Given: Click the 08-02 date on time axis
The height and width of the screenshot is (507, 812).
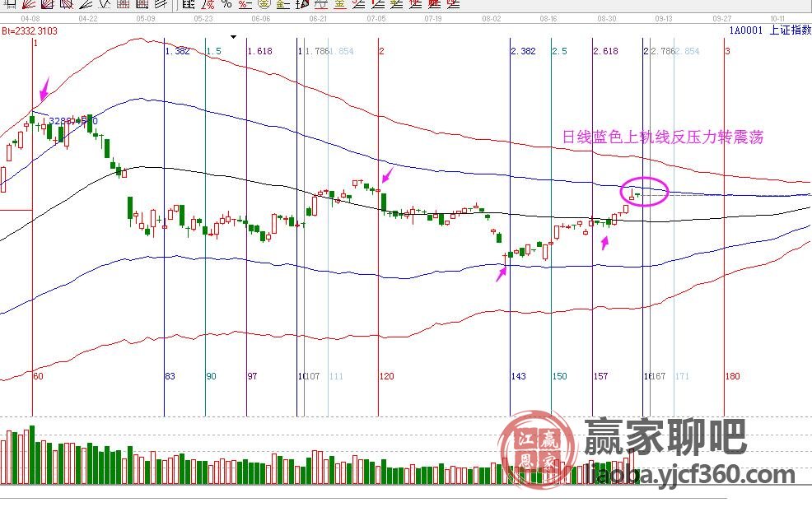Looking at the screenshot, I should click(x=492, y=19).
